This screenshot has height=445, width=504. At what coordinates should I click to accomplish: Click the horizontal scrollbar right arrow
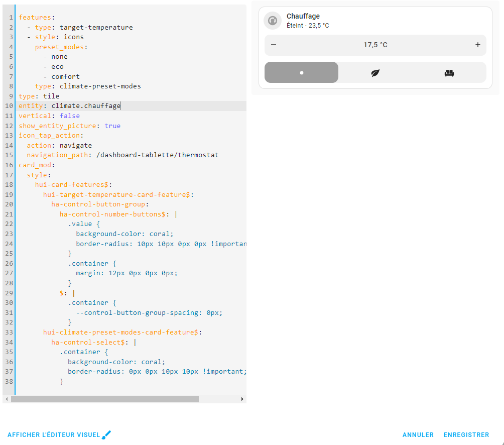(242, 399)
